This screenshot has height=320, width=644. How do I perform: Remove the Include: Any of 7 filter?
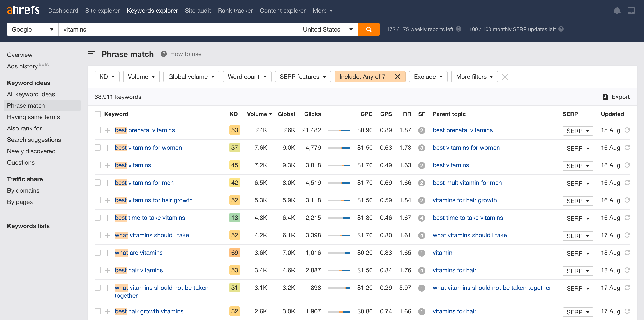click(397, 77)
